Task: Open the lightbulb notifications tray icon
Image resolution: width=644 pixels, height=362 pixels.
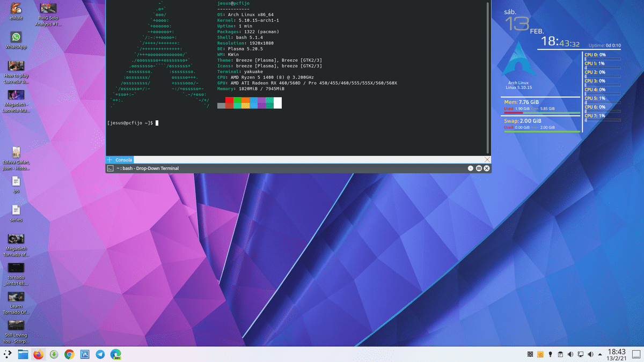Action: [x=550, y=354]
